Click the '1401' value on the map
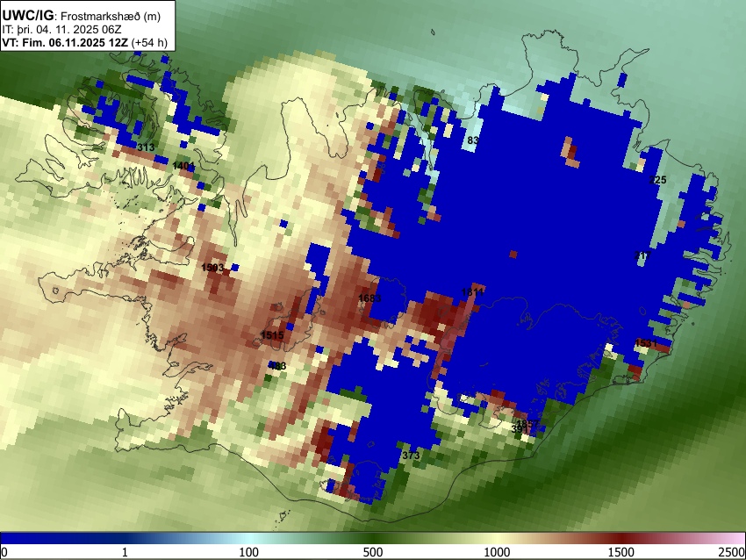The image size is (746, 560). click(x=183, y=166)
